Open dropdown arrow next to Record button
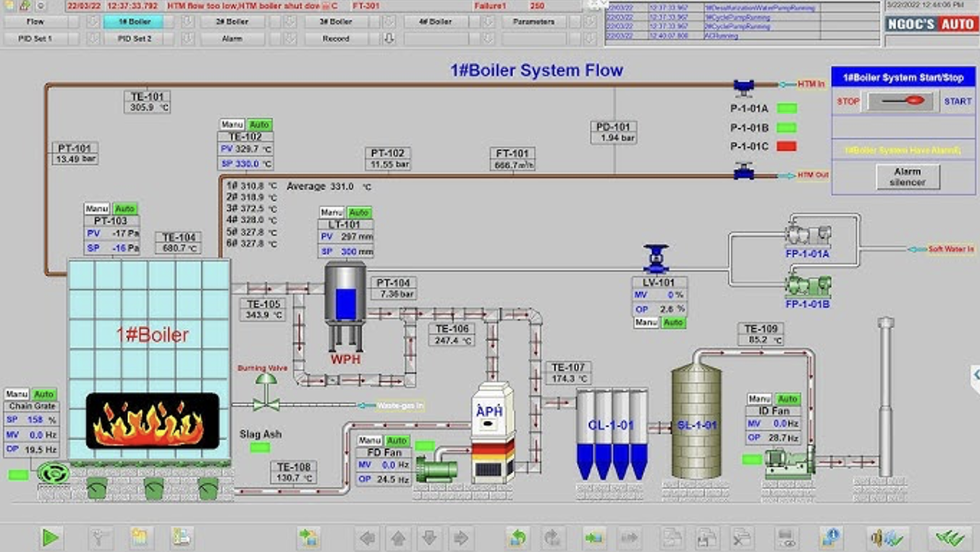 (x=389, y=38)
